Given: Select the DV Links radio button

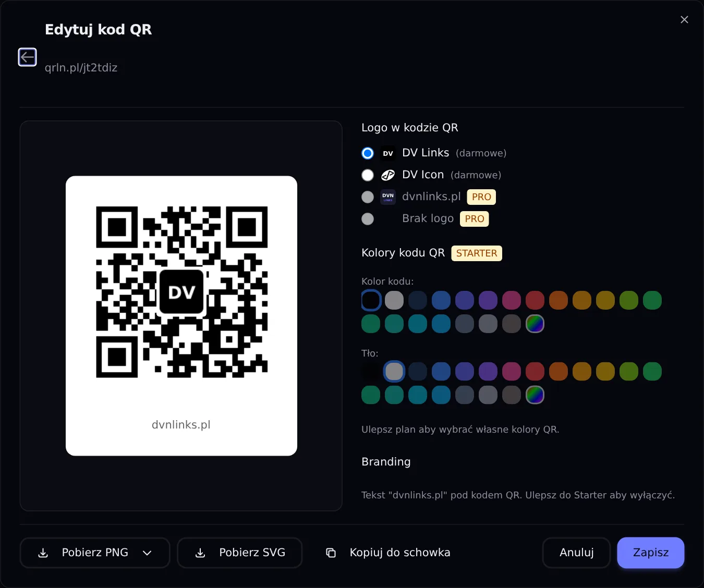Looking at the screenshot, I should pyautogui.click(x=368, y=153).
